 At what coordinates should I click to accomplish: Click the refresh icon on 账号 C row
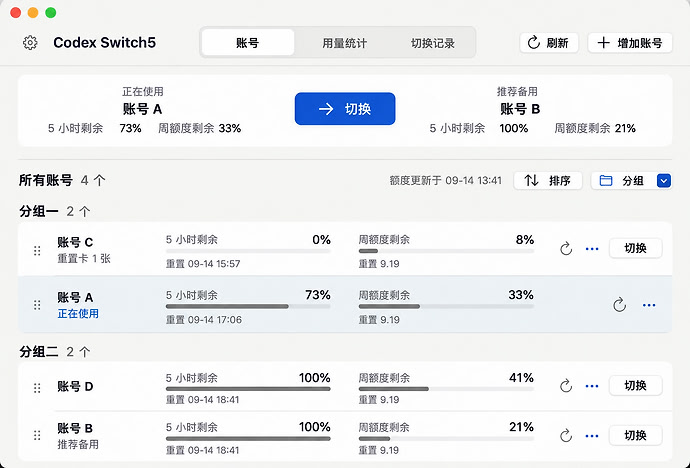(566, 249)
